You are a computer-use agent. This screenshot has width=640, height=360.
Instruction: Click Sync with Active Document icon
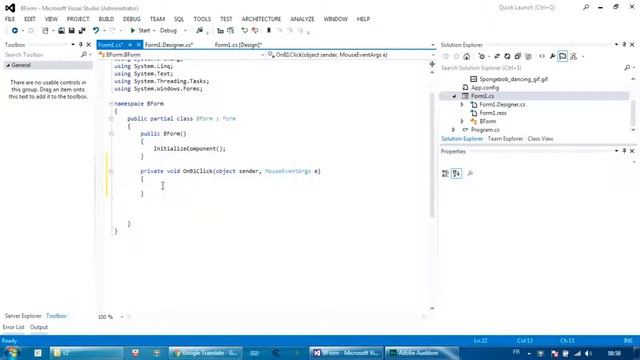pyautogui.click(x=497, y=56)
